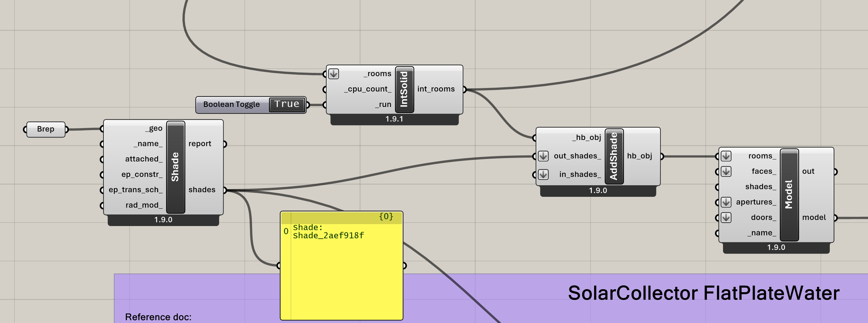Click the Shade component's shades output
This screenshot has height=323, width=868.
[202, 190]
